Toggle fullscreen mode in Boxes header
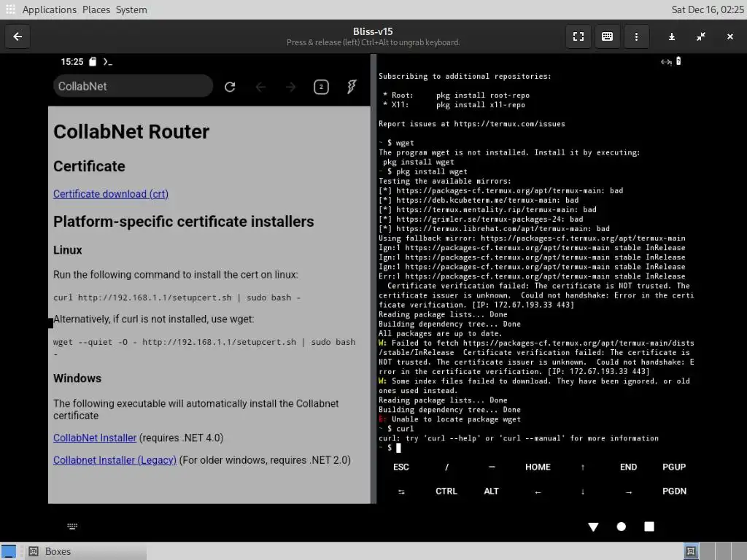 578,36
